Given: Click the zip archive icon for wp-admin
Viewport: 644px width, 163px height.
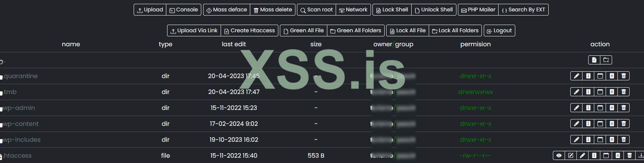Looking at the screenshot, I should (588, 108).
